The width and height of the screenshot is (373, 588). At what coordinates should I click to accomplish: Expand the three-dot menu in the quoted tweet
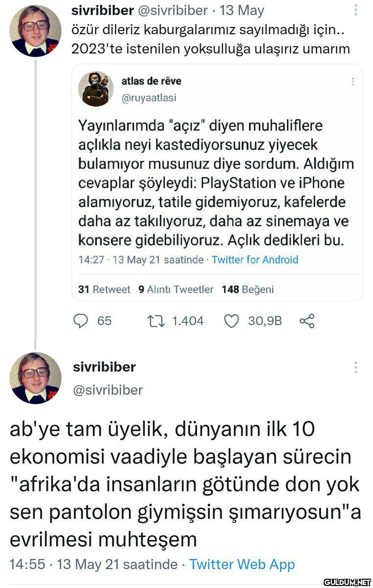click(x=353, y=82)
